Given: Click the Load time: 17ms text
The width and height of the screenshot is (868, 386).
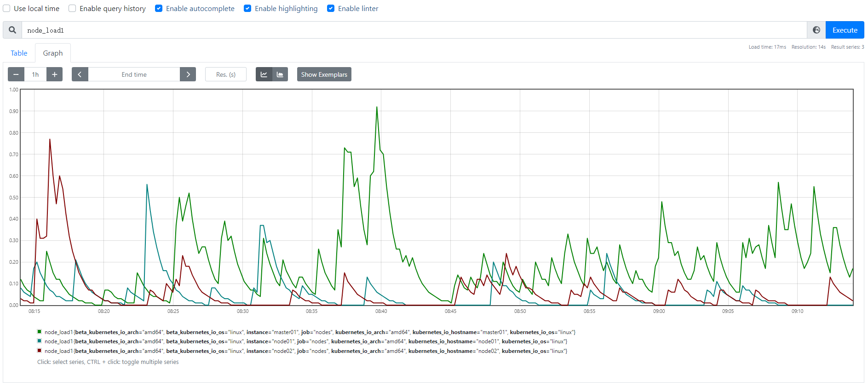Looking at the screenshot, I should click(x=767, y=47).
